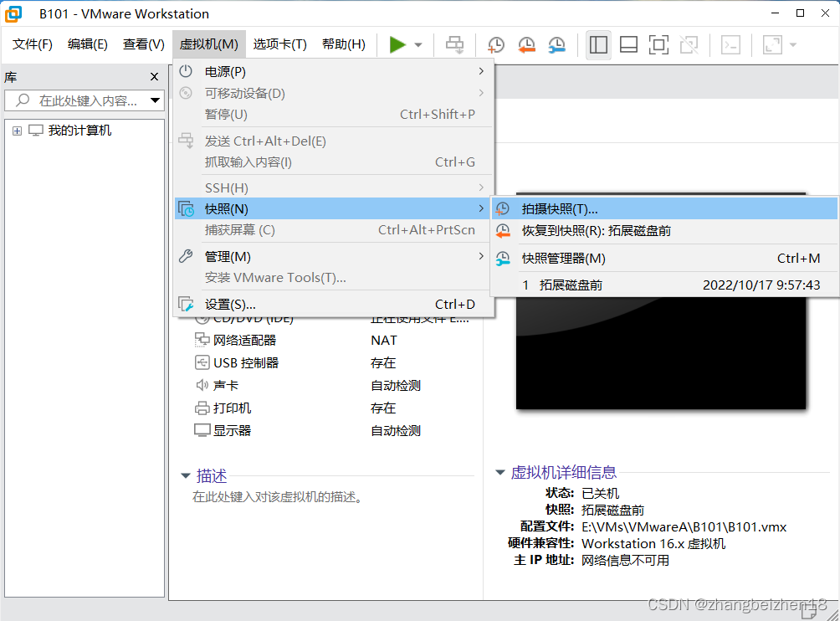Click the 网络适配器 network icon

point(202,340)
